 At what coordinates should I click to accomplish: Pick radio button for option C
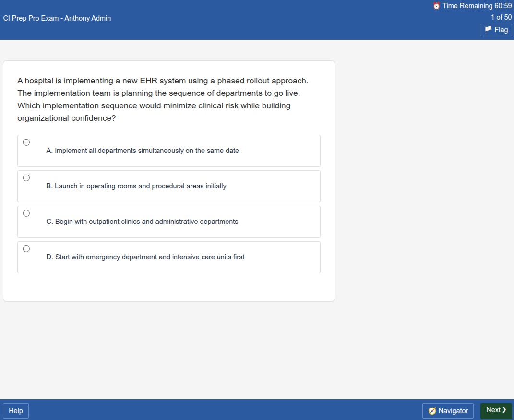[26, 213]
